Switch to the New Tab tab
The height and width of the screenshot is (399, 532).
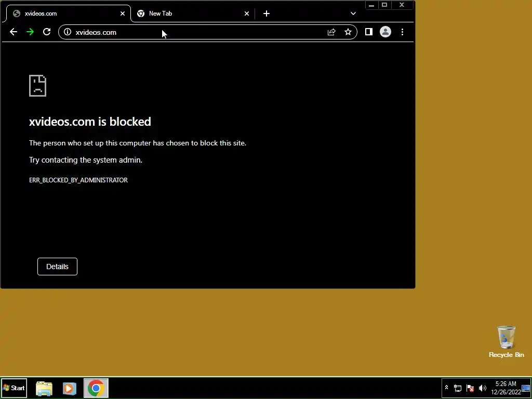[192, 14]
